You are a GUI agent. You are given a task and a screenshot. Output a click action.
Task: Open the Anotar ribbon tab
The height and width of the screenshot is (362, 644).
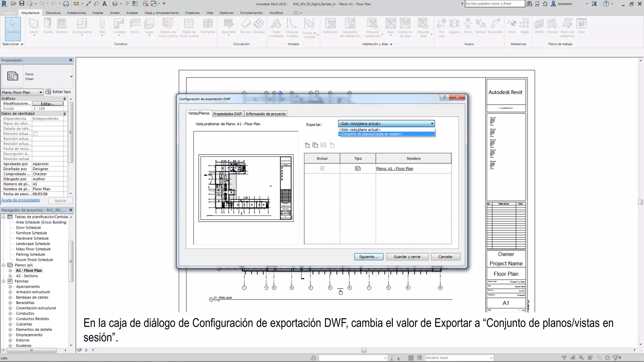pos(115,13)
